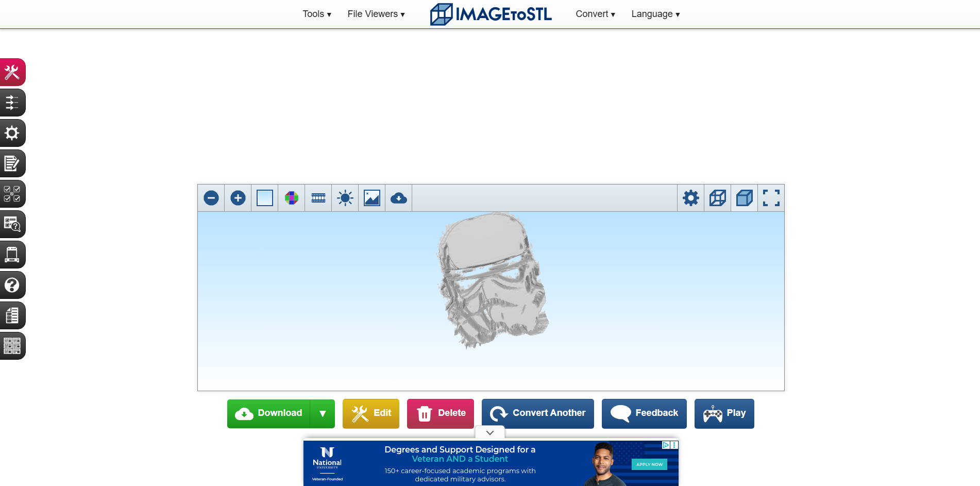Click the green Download button
Screen dimensions: 980x486
269,413
